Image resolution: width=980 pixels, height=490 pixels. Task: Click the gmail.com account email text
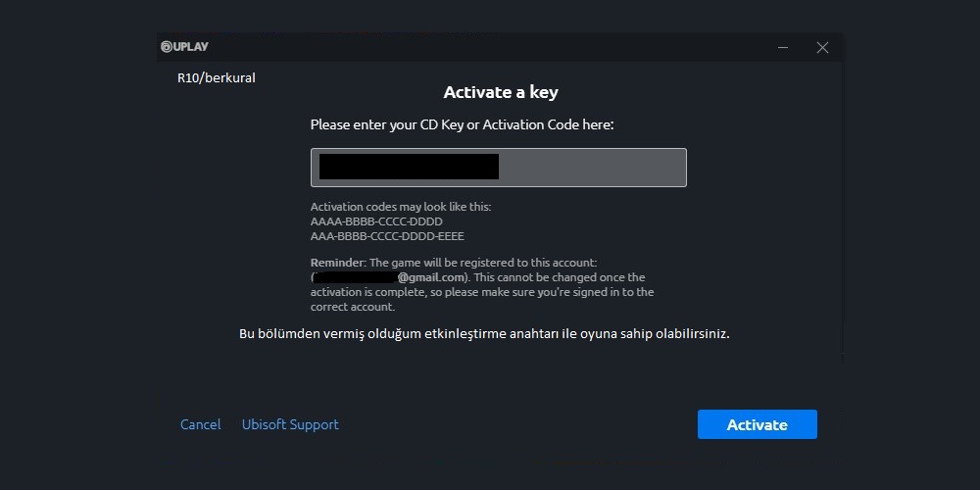tap(431, 277)
